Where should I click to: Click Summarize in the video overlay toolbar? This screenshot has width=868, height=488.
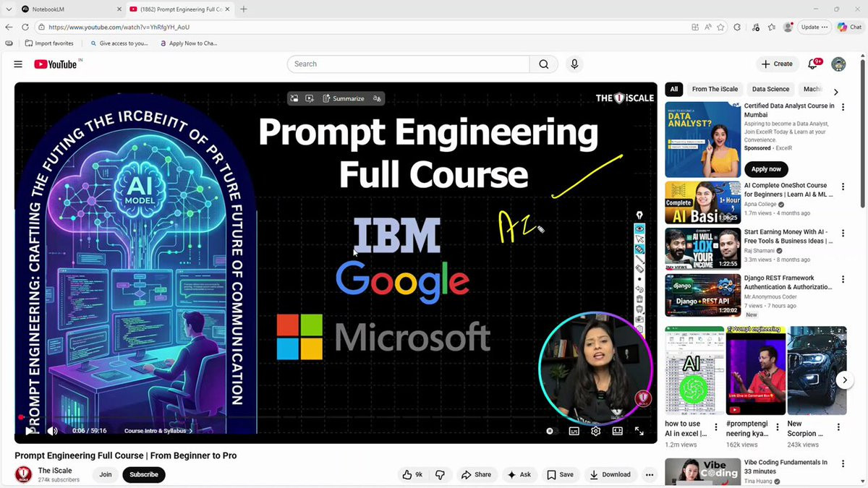point(344,98)
